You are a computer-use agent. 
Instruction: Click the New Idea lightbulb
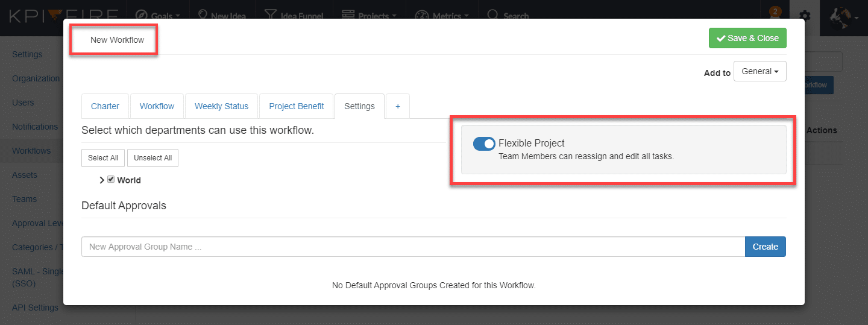[x=203, y=16]
